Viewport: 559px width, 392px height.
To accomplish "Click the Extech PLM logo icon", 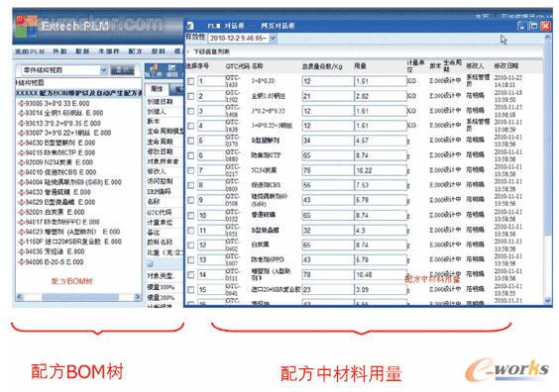I will tap(27, 27).
